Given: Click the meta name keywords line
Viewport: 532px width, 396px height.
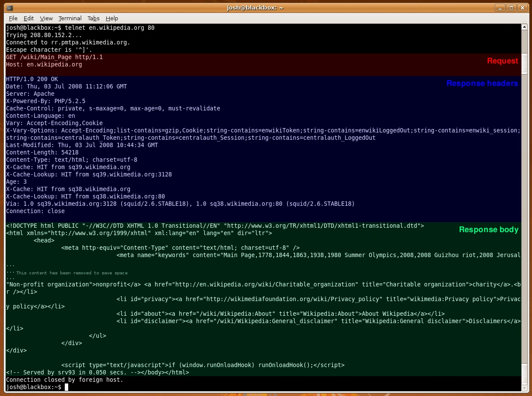Looking at the screenshot, I should (x=319, y=255).
